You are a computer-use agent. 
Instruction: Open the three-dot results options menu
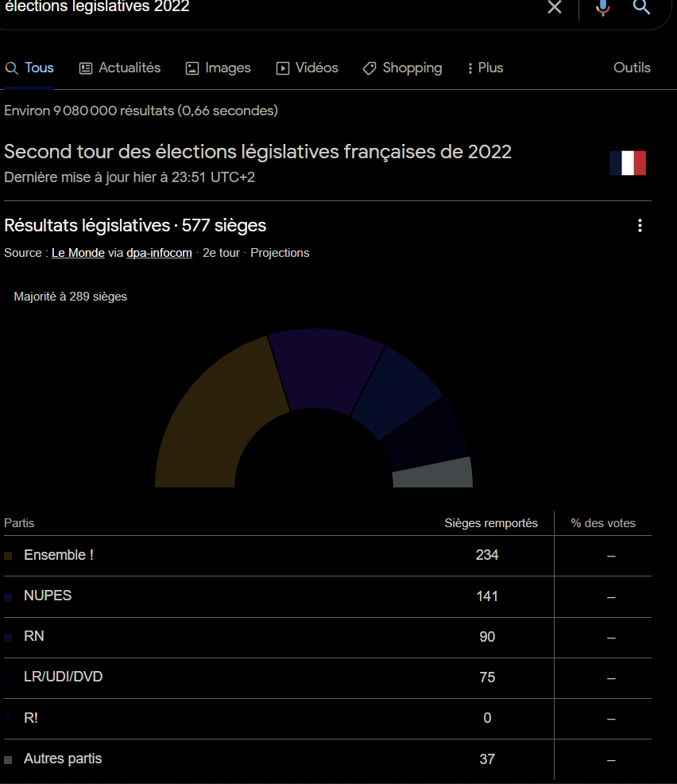pyautogui.click(x=640, y=226)
